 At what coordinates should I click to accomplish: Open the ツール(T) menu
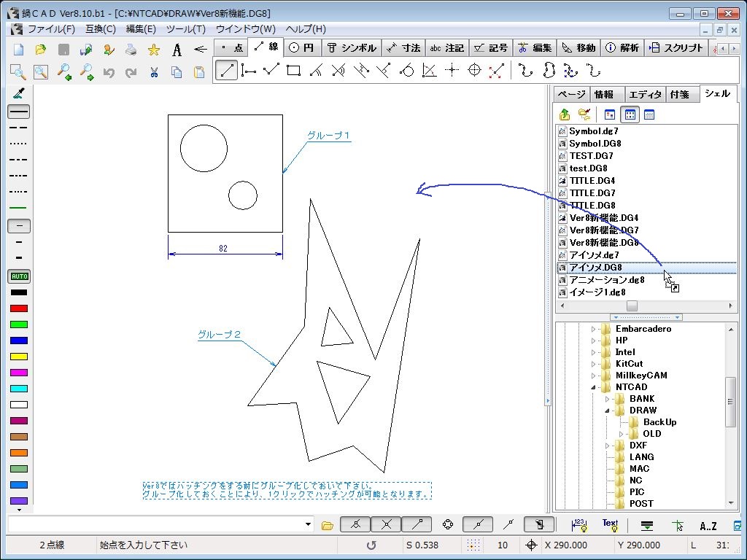[186, 29]
